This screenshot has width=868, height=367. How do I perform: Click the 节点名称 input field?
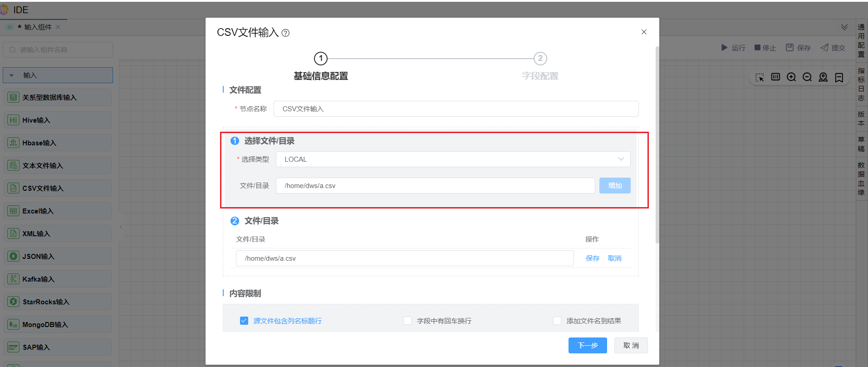click(456, 109)
